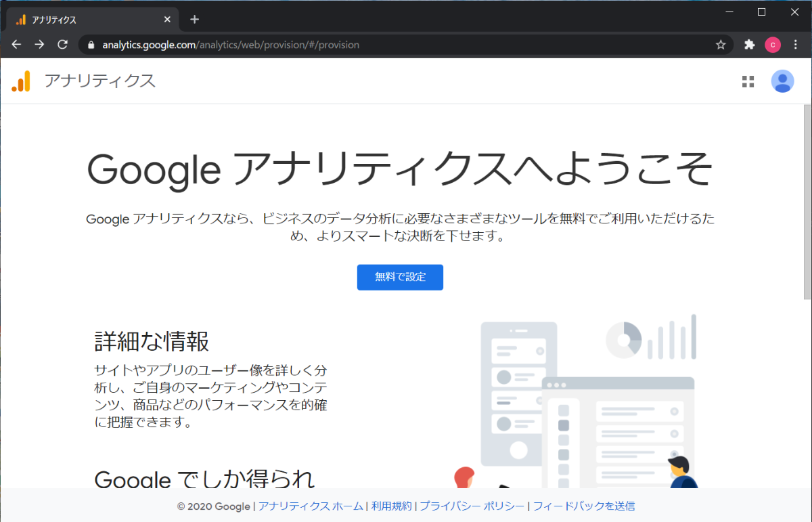Open 利用規約 footer link
The width and height of the screenshot is (812, 522).
[391, 506]
